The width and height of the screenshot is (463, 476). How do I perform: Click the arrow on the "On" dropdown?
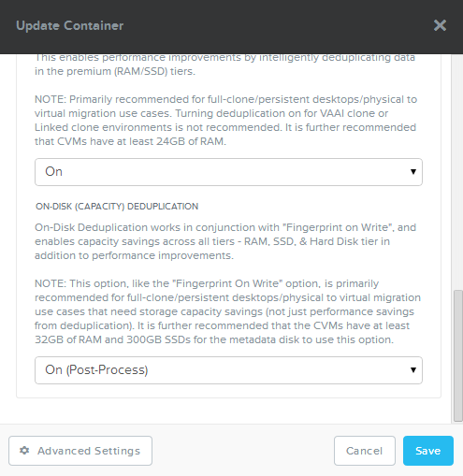point(413,172)
